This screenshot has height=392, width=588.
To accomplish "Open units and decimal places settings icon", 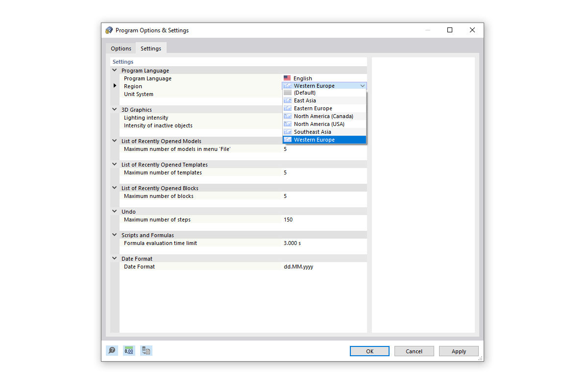I will coord(129,350).
